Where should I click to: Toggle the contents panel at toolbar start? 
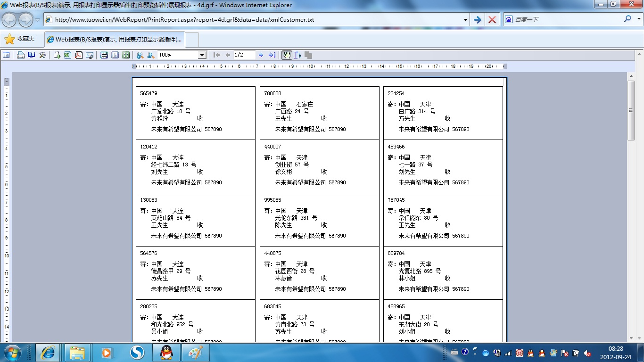(x=6, y=55)
